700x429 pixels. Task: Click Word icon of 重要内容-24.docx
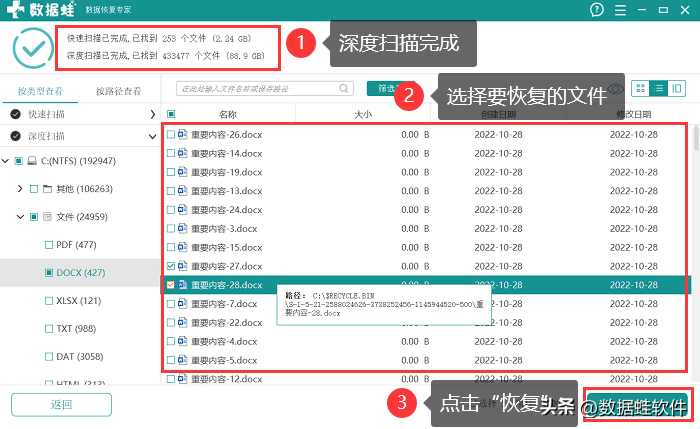tap(183, 209)
